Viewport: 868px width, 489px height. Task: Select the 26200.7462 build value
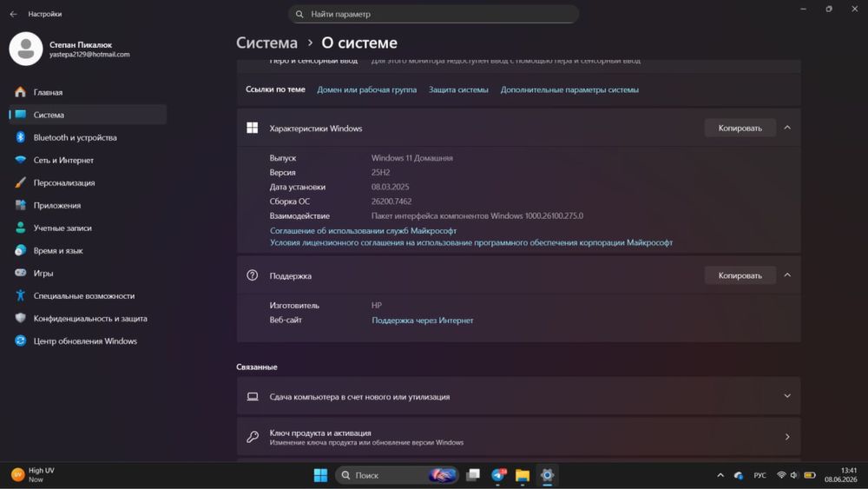click(x=391, y=202)
